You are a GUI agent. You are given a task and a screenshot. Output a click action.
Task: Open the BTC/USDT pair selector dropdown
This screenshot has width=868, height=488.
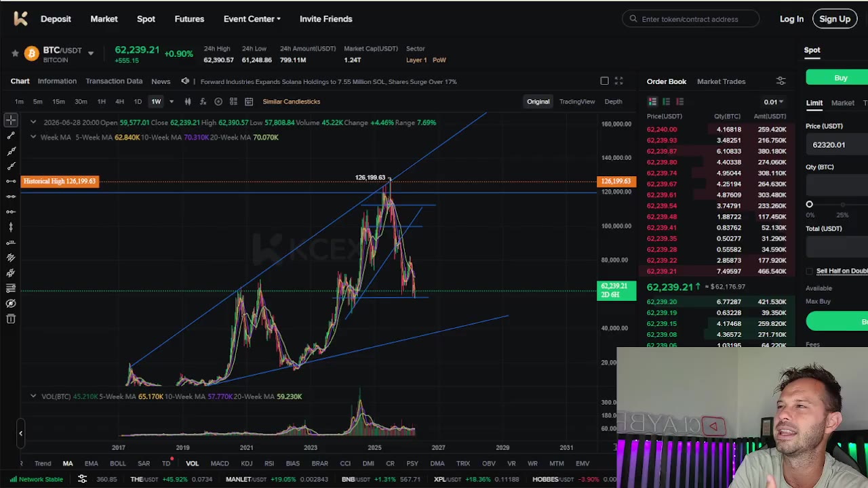91,54
